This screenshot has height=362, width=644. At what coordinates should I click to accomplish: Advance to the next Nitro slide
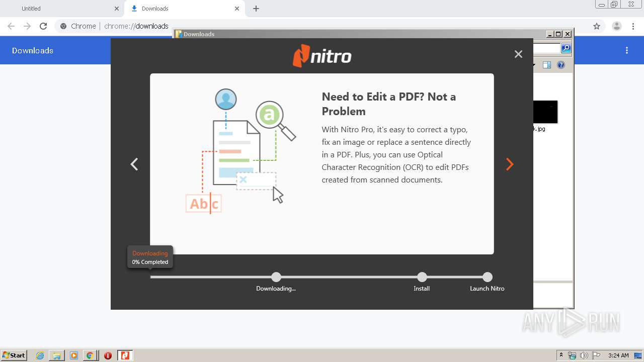pos(510,164)
